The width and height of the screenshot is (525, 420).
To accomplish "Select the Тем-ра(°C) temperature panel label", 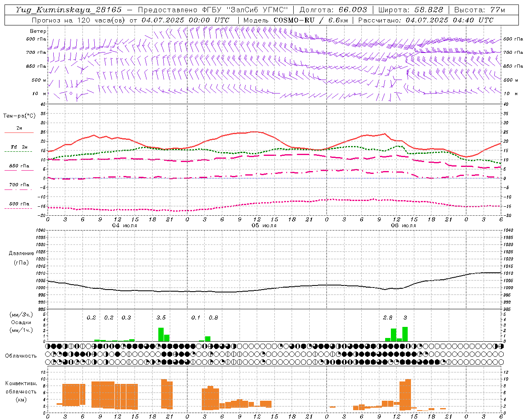I will [19, 116].
